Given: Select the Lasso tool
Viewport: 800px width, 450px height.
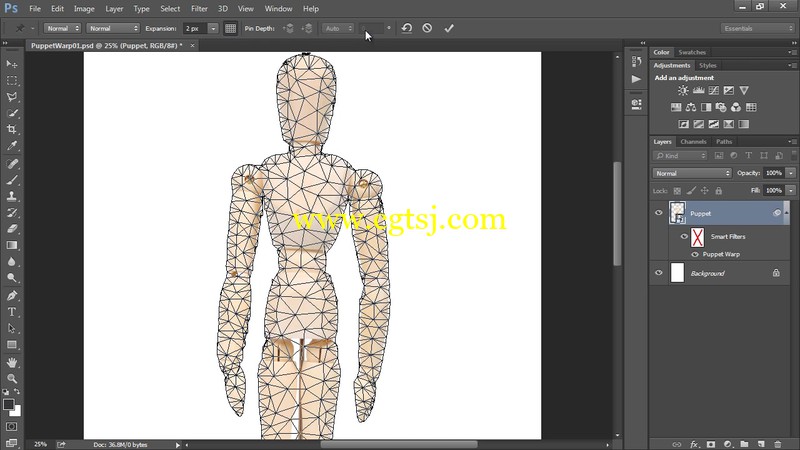Looking at the screenshot, I should 12,97.
